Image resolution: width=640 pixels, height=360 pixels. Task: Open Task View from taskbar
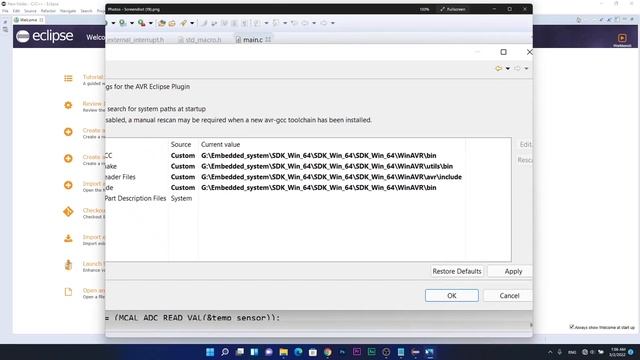pyautogui.click(x=240, y=352)
